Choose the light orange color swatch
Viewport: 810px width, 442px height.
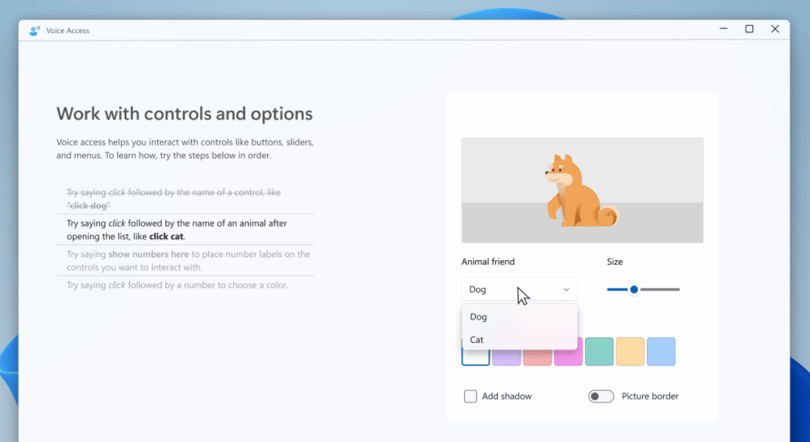coord(630,352)
